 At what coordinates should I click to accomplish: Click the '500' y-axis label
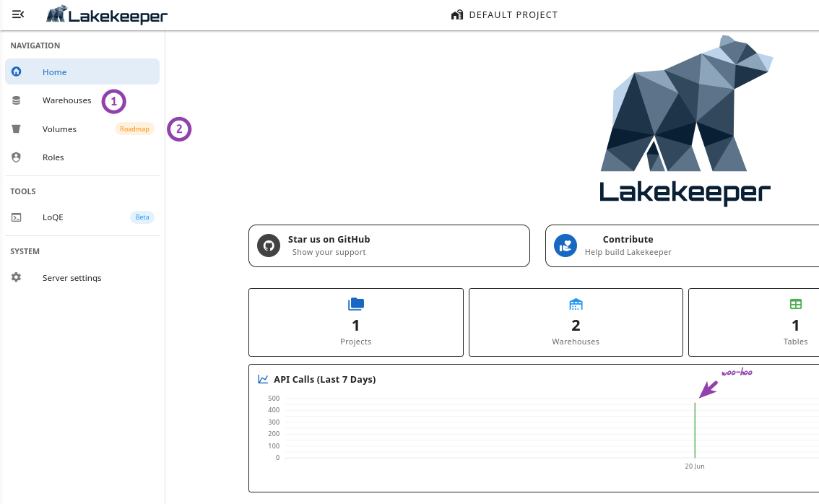(274, 398)
